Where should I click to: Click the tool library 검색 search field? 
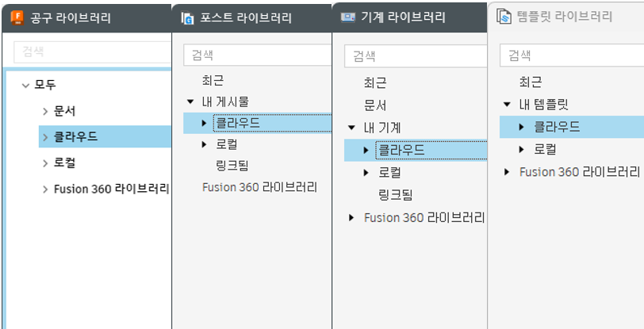[93, 52]
